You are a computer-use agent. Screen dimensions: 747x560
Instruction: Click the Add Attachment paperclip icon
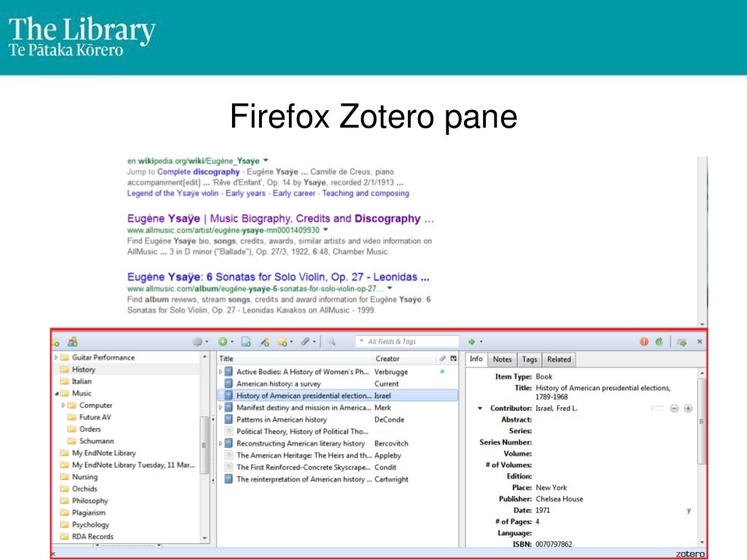306,341
